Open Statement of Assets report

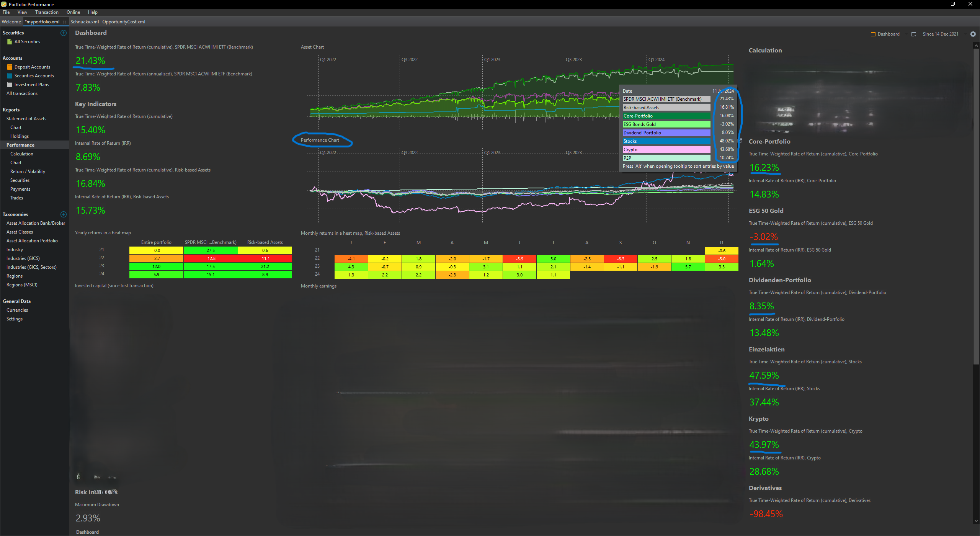(x=26, y=119)
